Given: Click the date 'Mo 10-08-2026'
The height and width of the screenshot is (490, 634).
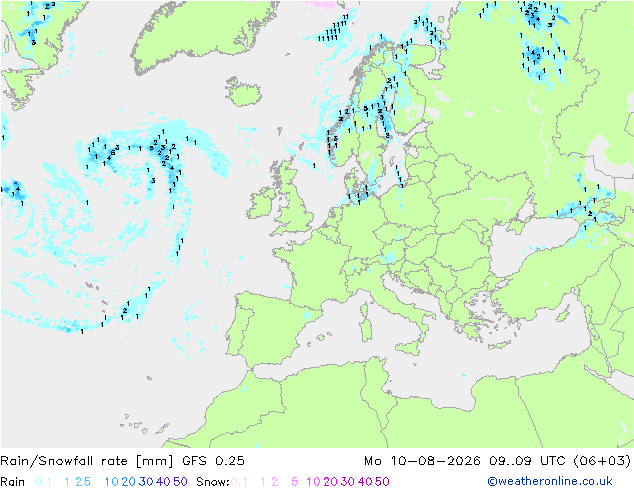Looking at the screenshot, I should (x=422, y=461).
